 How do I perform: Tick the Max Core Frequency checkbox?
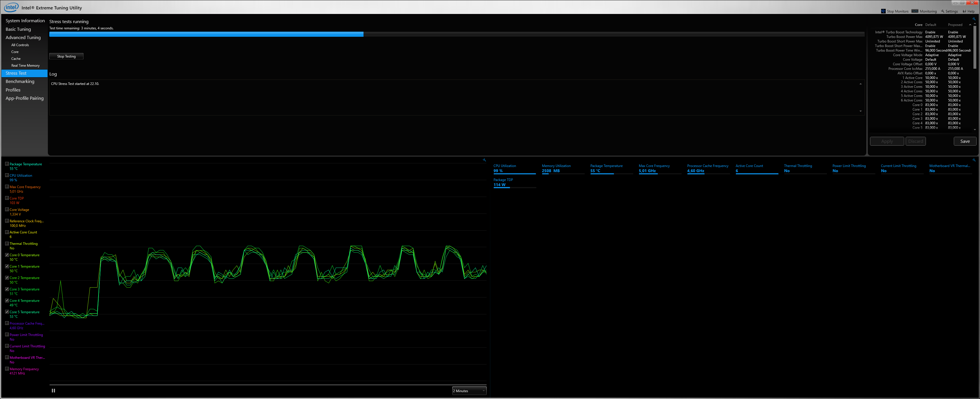(x=7, y=187)
